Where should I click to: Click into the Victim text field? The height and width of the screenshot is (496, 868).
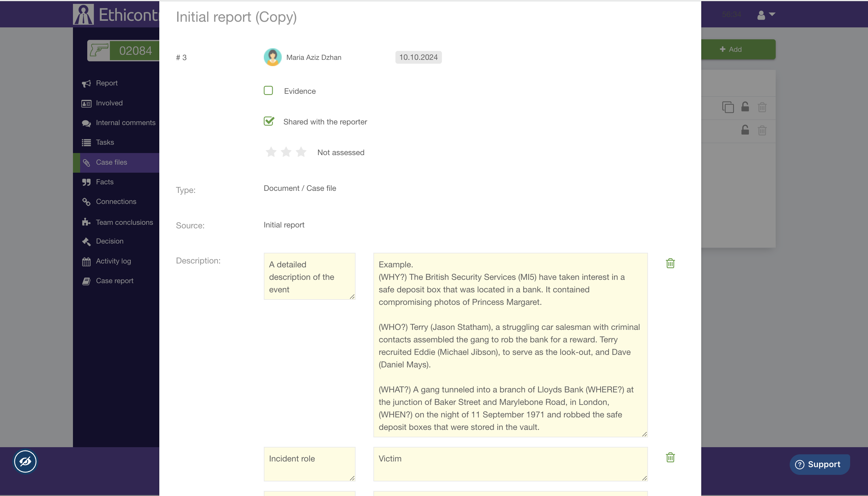coord(510,464)
